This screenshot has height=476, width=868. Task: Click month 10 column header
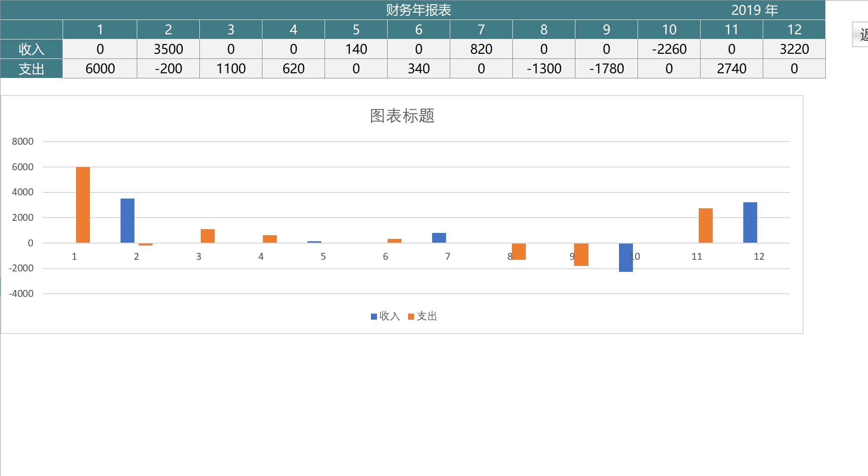click(669, 29)
